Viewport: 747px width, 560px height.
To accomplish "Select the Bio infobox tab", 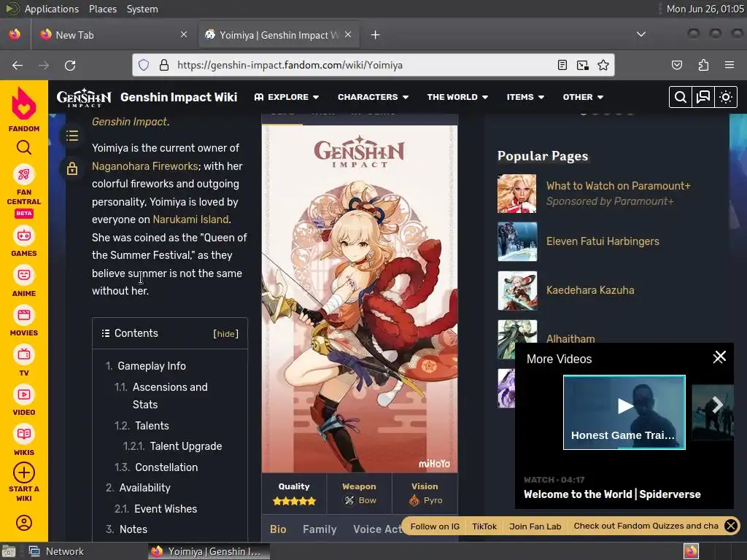I will [x=278, y=529].
